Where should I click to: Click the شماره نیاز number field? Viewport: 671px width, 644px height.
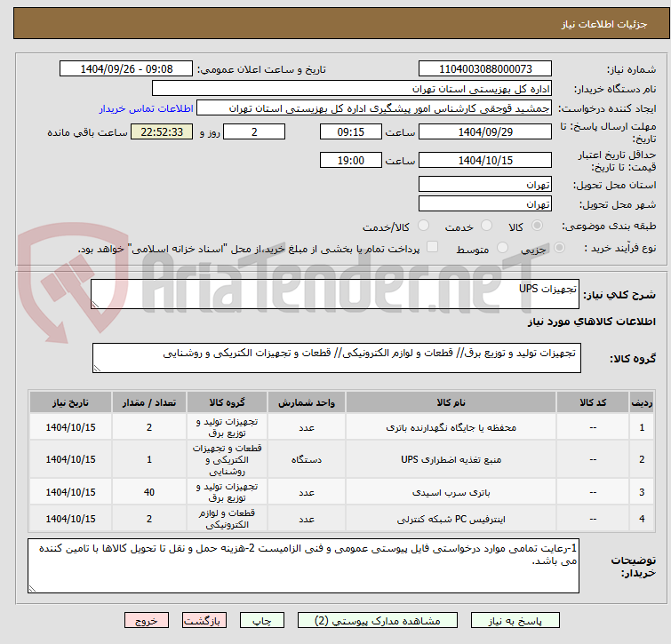coord(485,69)
